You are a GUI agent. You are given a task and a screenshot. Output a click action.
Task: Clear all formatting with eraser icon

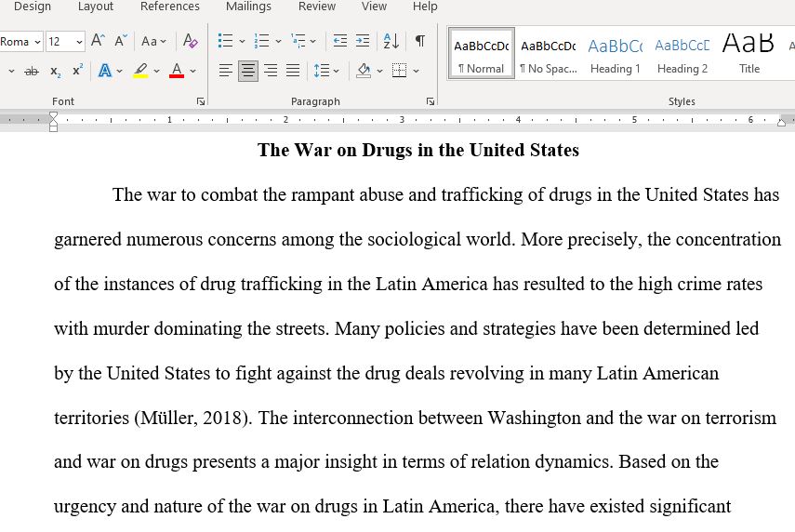190,41
